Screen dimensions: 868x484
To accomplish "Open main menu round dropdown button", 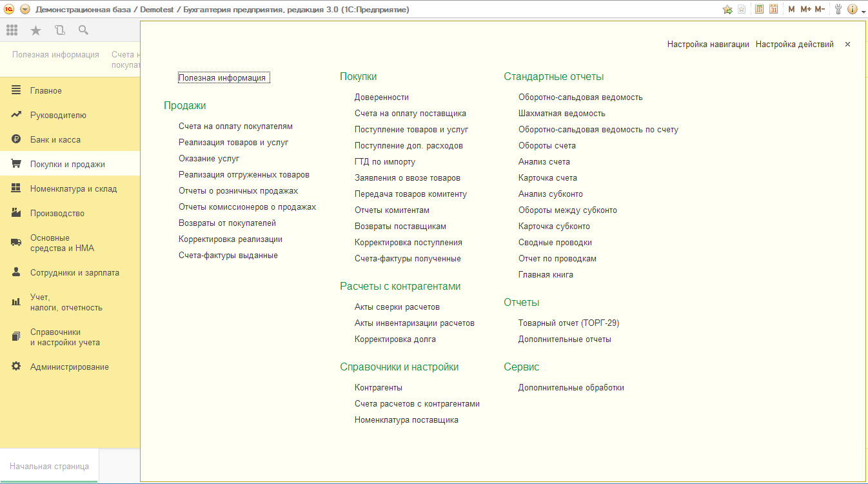I will tap(25, 9).
